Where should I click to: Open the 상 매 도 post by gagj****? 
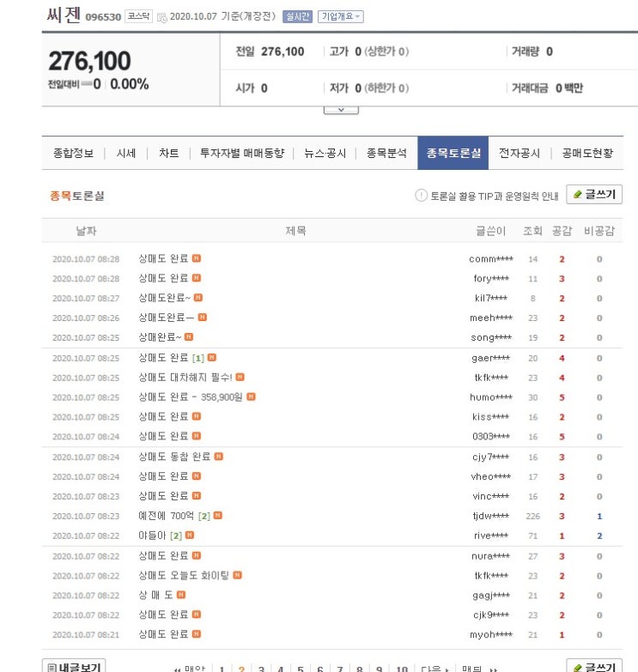tap(155, 596)
